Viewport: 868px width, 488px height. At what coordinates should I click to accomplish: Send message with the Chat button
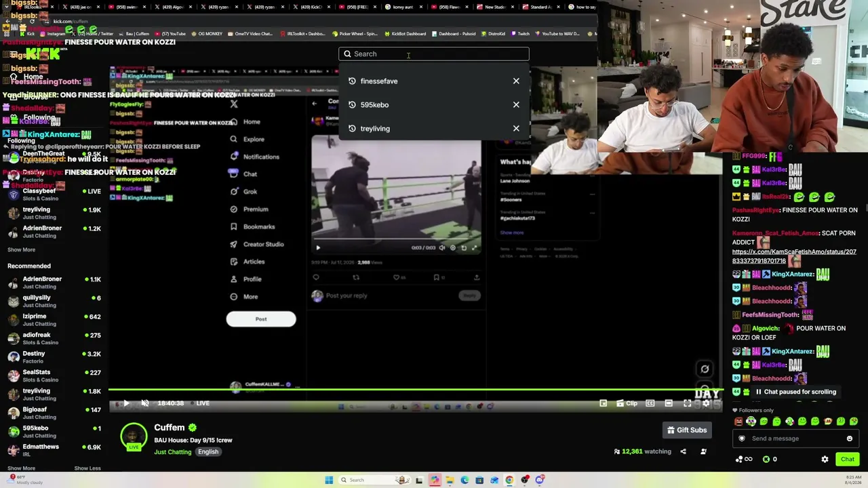point(848,460)
